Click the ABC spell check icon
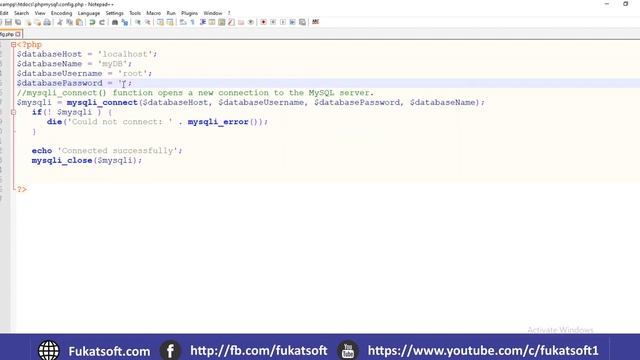Viewport: 640px width, 360px height. (x=316, y=22)
